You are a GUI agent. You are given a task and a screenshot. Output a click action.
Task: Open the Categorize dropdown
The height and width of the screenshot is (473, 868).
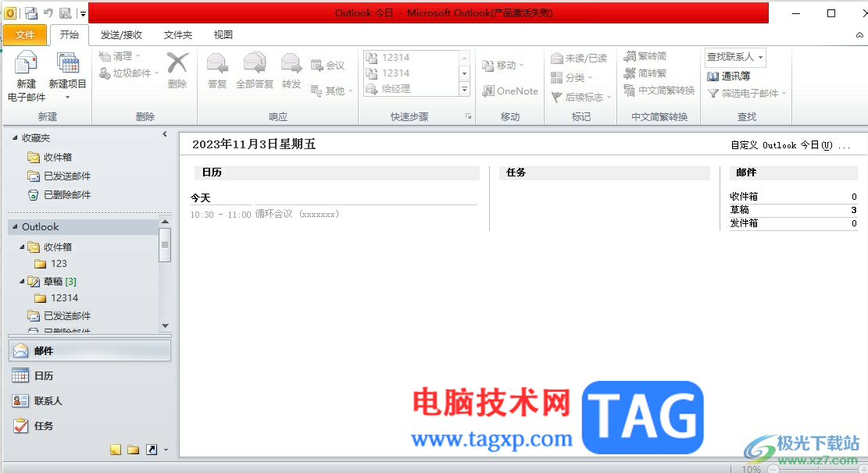coord(572,77)
